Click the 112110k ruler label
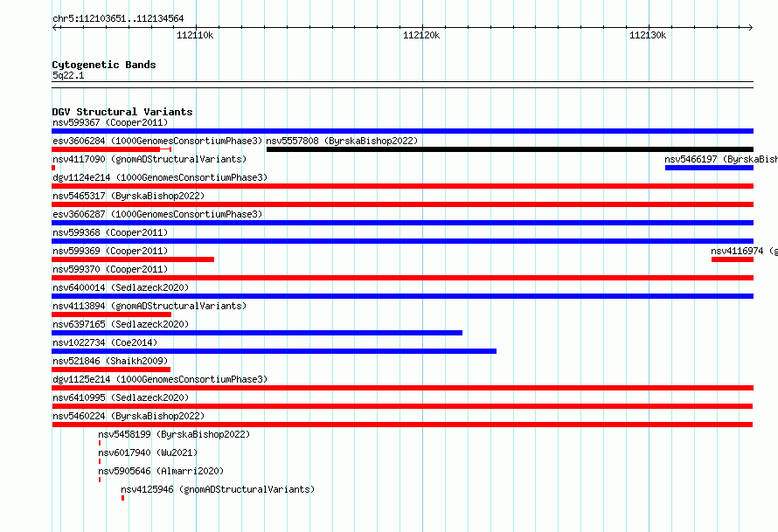Image resolution: width=778 pixels, height=532 pixels. click(195, 35)
